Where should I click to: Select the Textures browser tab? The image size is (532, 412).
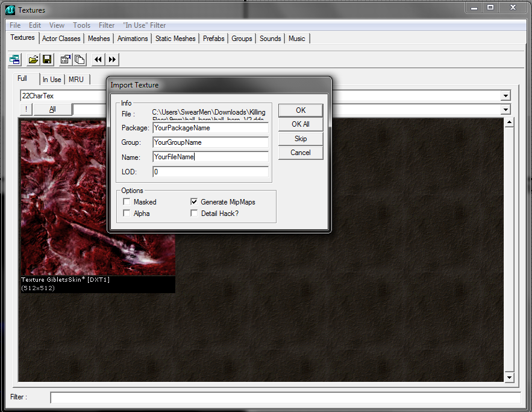(22, 37)
